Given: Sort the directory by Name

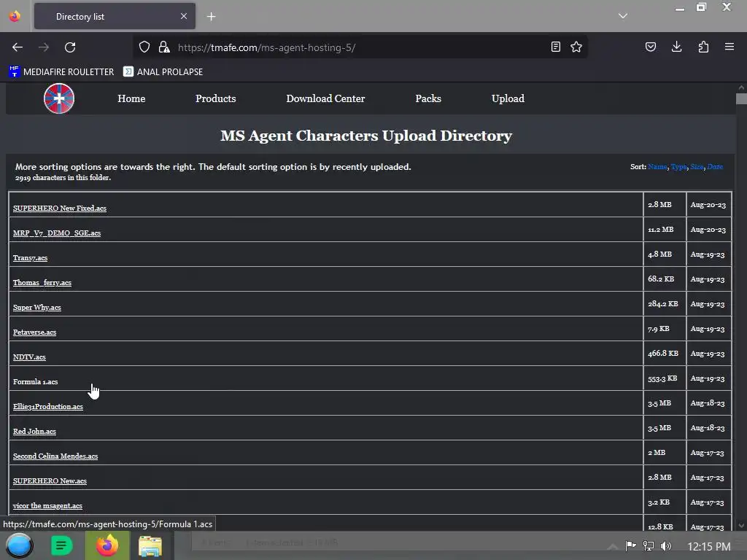Looking at the screenshot, I should pos(657,167).
